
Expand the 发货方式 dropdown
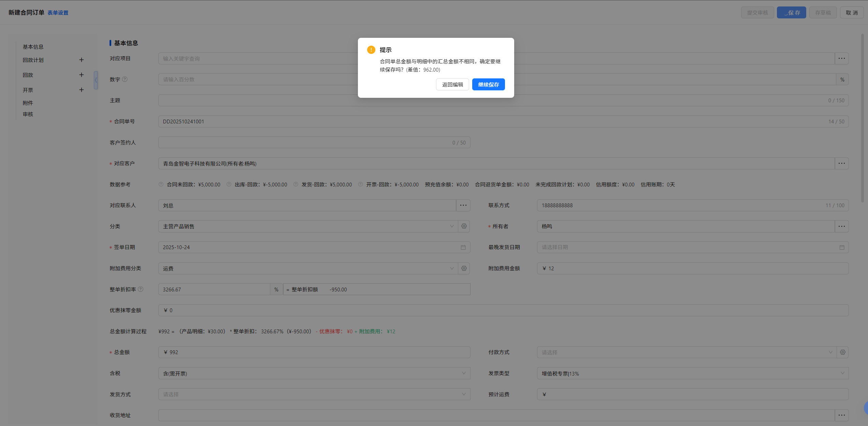314,394
